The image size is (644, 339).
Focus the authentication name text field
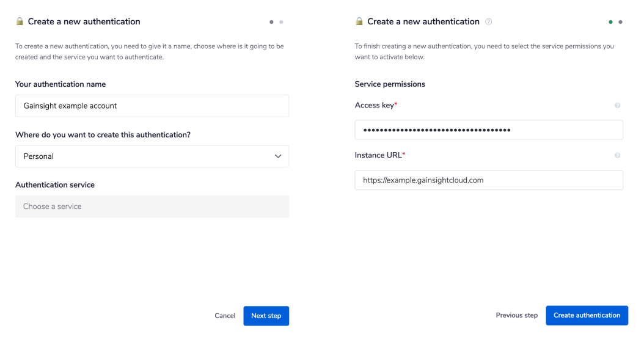point(152,106)
